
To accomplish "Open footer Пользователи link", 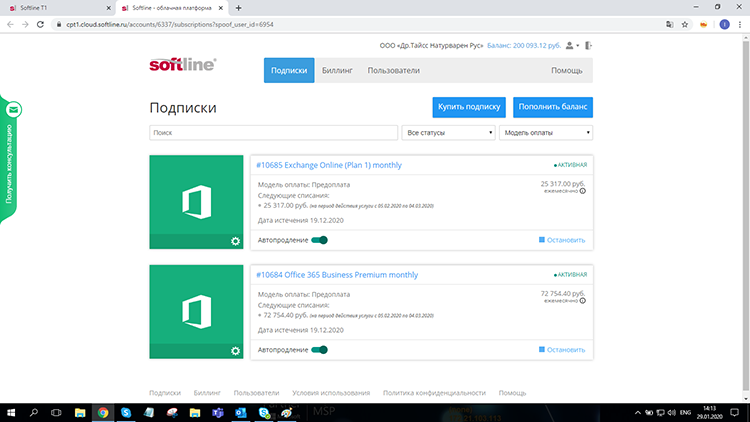I will pyautogui.click(x=256, y=393).
